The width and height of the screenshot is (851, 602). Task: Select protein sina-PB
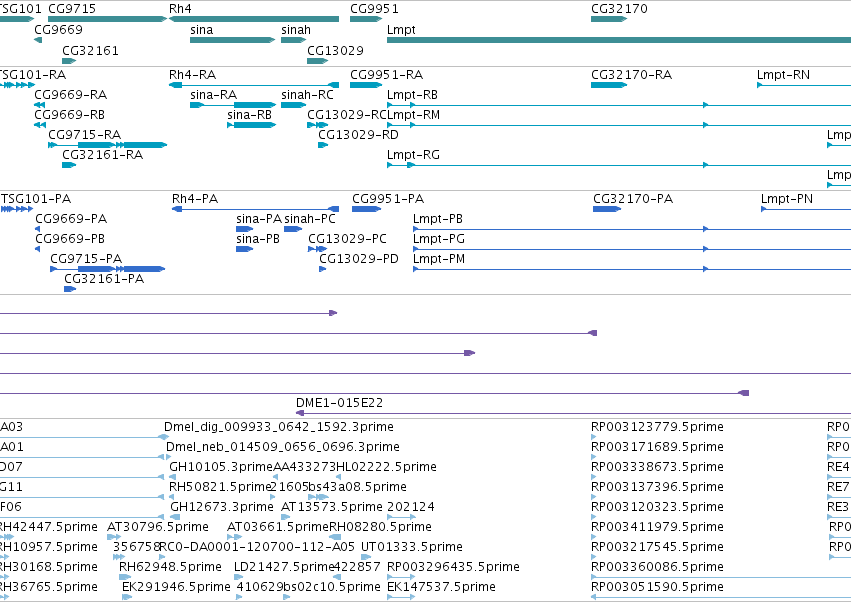(245, 249)
